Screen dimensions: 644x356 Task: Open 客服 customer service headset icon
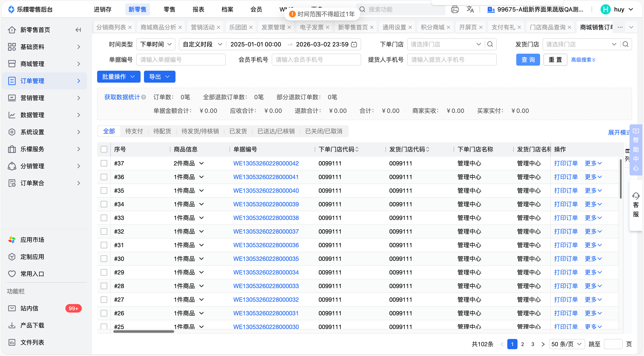point(636,196)
